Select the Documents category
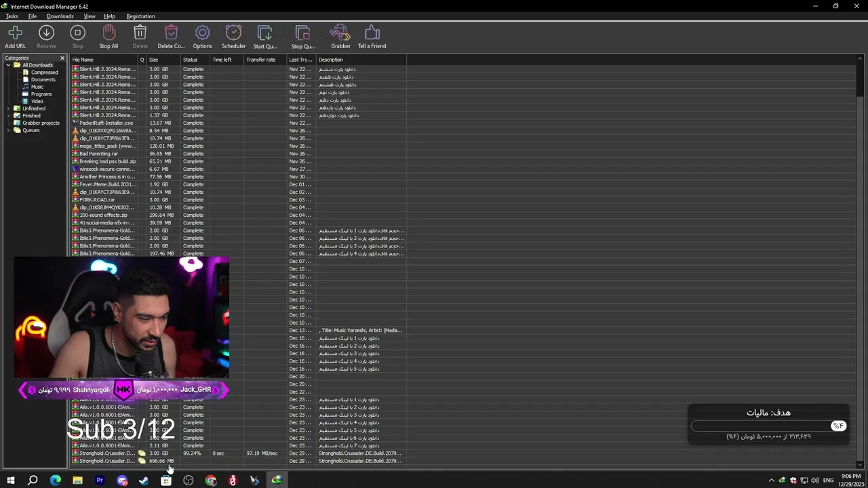The width and height of the screenshot is (868, 488). click(43, 79)
